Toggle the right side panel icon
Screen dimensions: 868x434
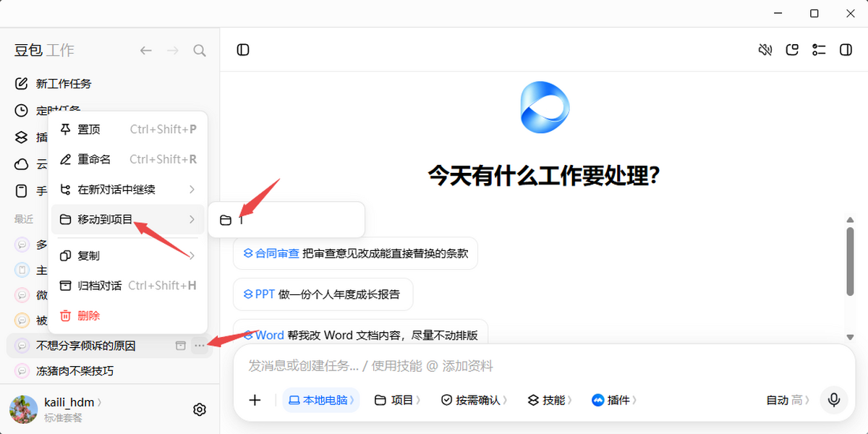pyautogui.click(x=845, y=50)
